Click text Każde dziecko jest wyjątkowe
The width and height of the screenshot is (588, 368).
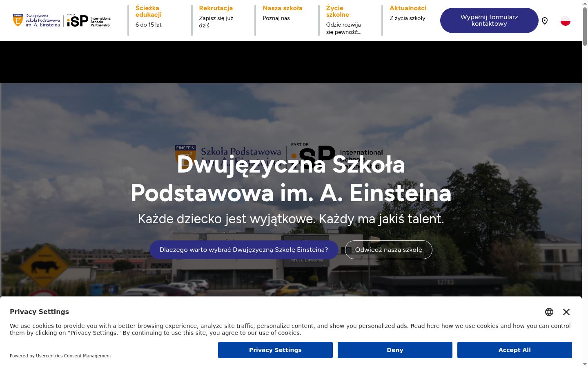coord(227,219)
